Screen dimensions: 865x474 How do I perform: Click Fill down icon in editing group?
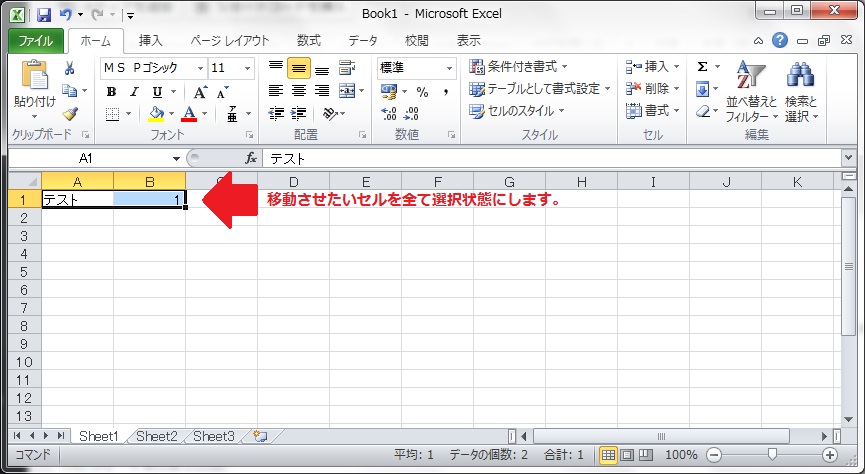pyautogui.click(x=702, y=89)
